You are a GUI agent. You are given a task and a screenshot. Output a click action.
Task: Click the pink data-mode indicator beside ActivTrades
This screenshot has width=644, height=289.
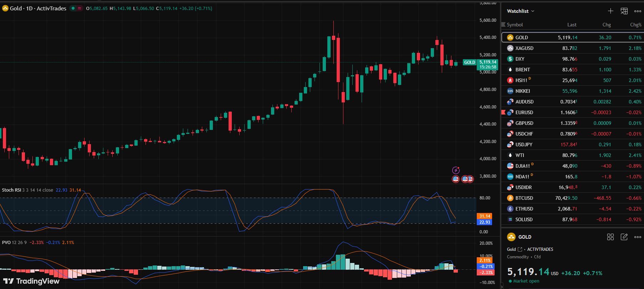click(80, 8)
